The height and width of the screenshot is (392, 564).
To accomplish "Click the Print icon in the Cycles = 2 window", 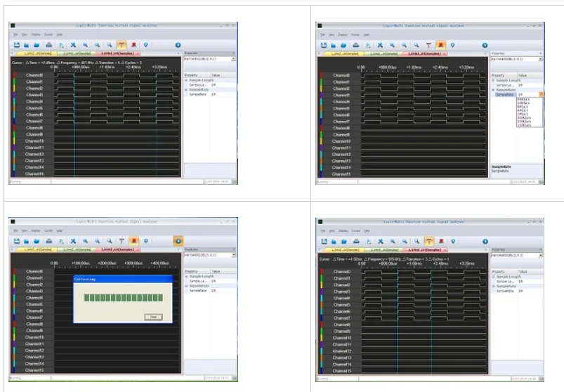I will tap(49, 45).
